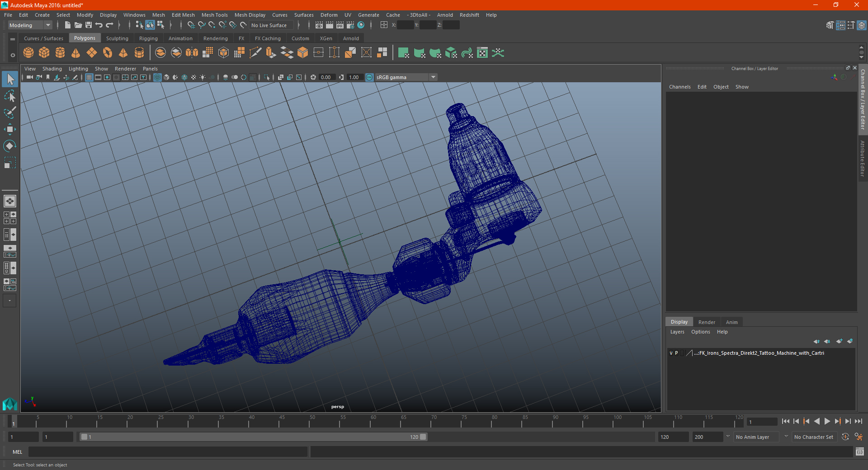Click frame 60 on the time slider
The height and width of the screenshot is (470, 868).
[x=373, y=421]
